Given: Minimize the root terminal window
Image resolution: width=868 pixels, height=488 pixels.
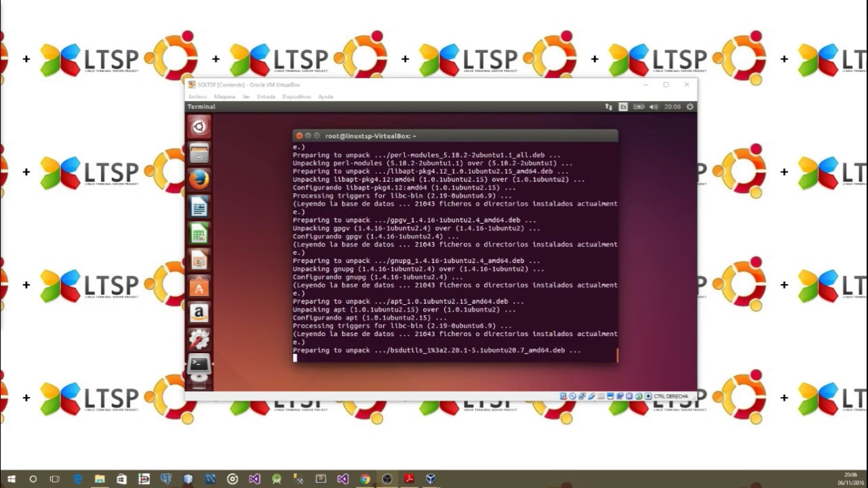Looking at the screenshot, I should pos(308,136).
